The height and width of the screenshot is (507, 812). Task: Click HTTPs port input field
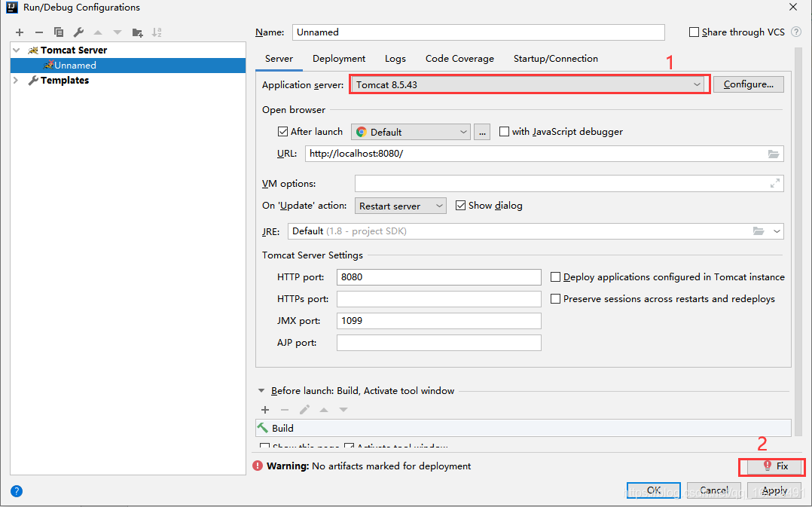tap(439, 299)
